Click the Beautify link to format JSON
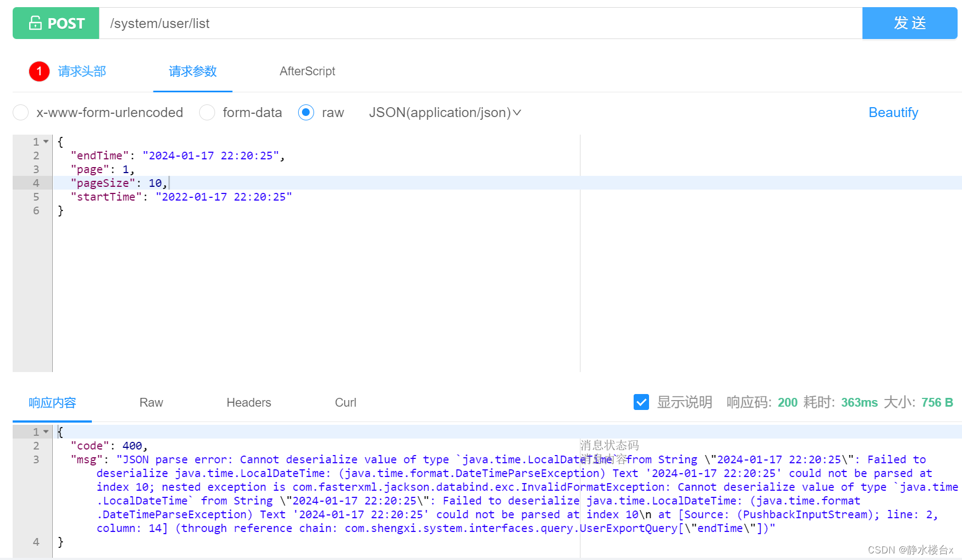The image size is (962, 560). (x=893, y=112)
